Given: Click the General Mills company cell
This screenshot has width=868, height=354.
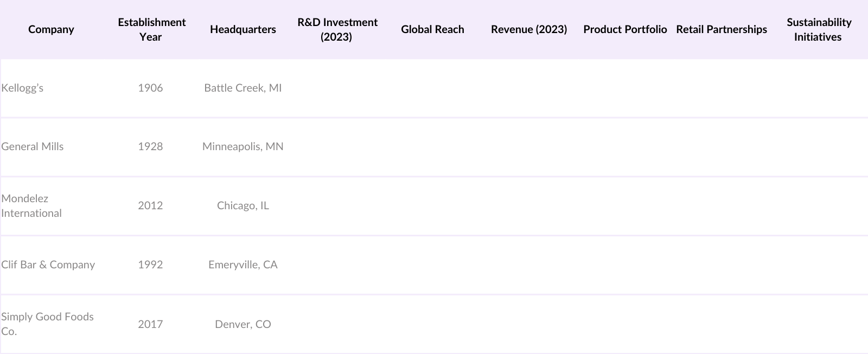Looking at the screenshot, I should point(33,146).
